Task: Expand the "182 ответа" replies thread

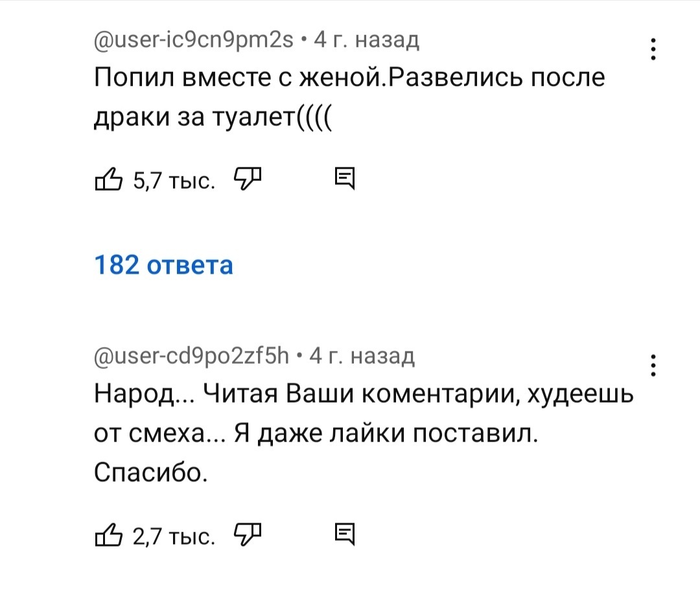Action: (163, 265)
